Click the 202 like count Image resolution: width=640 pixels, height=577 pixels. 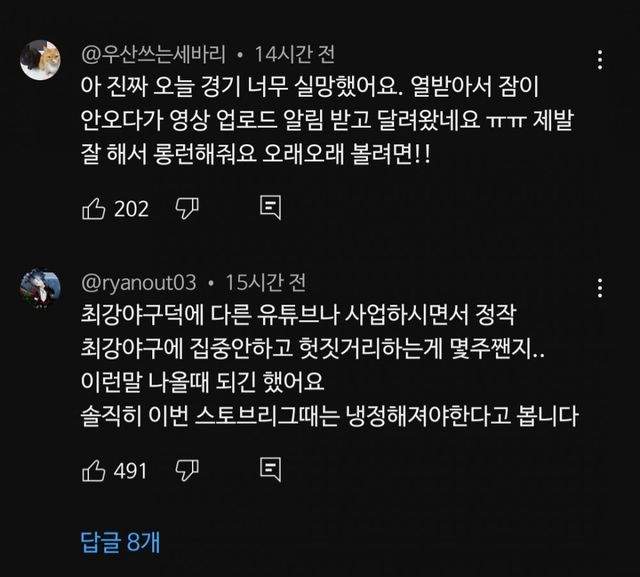(x=131, y=208)
